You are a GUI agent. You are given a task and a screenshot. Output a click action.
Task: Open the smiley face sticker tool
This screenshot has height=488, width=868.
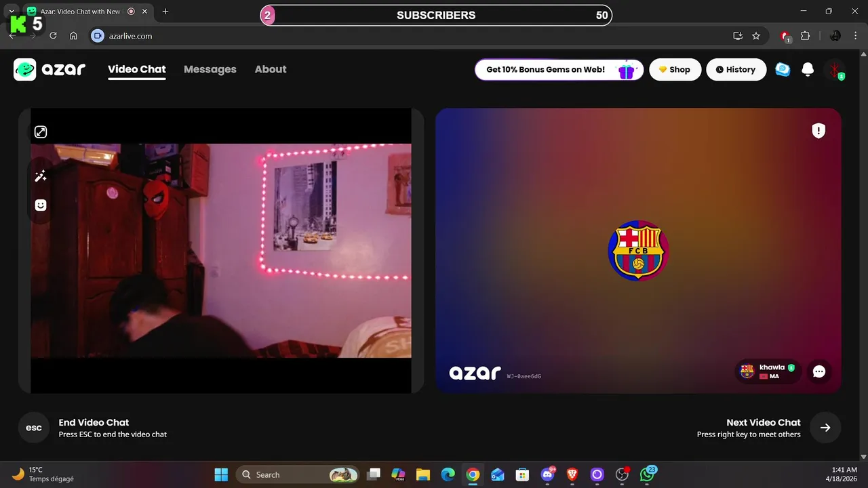[41, 205]
